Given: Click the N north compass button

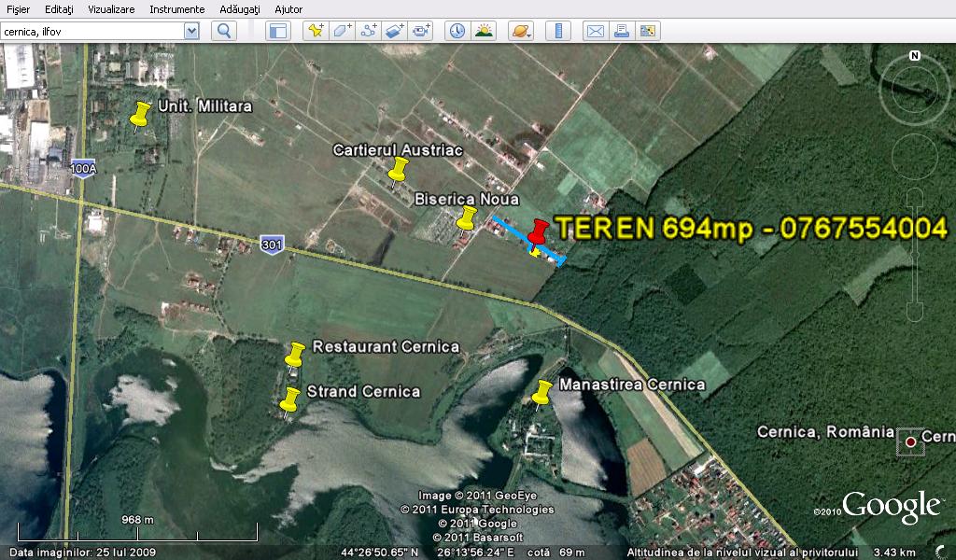Looking at the screenshot, I should pyautogui.click(x=915, y=56).
